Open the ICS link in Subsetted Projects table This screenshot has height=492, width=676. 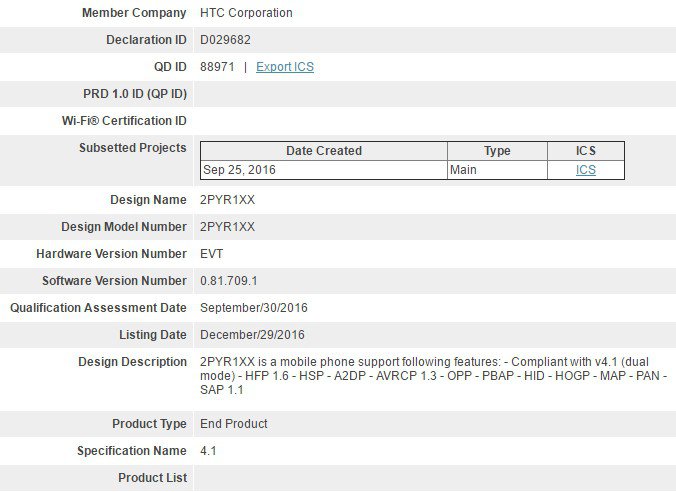(x=585, y=170)
